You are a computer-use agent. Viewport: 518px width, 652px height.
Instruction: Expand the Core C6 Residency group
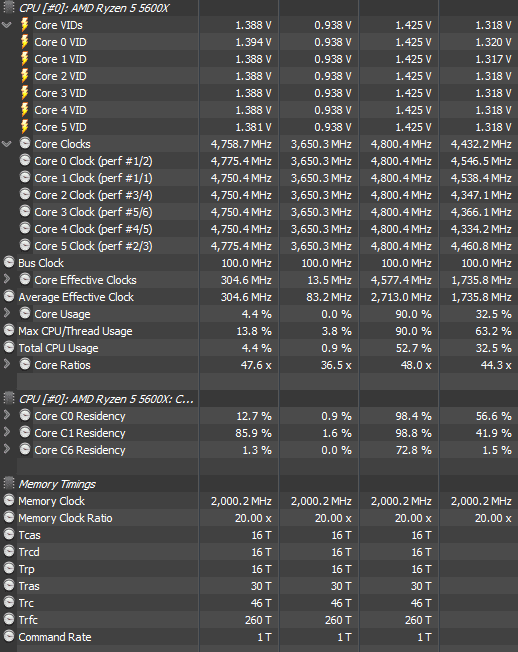click(x=7, y=449)
